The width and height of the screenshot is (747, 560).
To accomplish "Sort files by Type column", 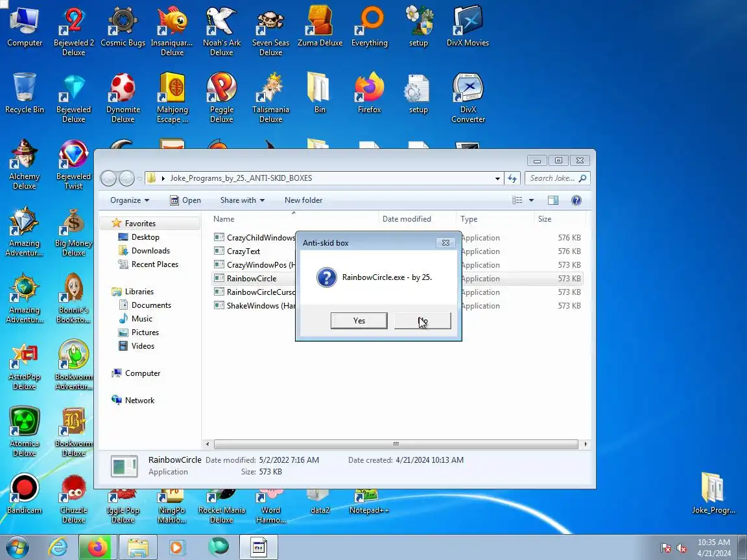I will point(495,219).
